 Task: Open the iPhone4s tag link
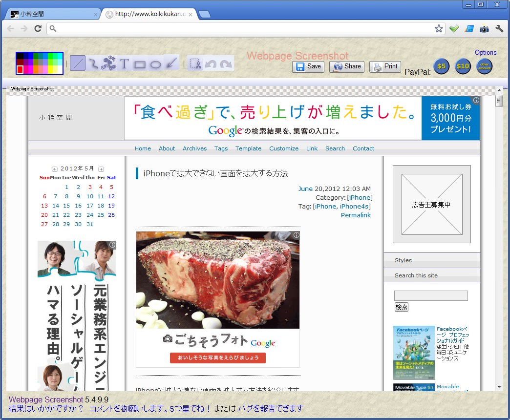[354, 207]
